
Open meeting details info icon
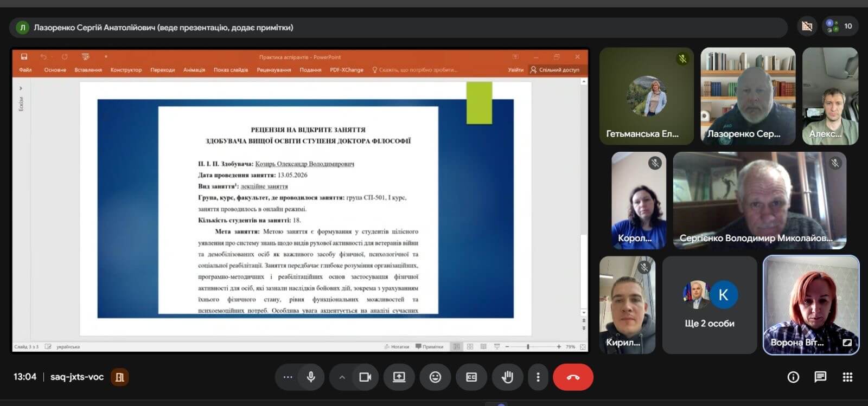coord(793,377)
